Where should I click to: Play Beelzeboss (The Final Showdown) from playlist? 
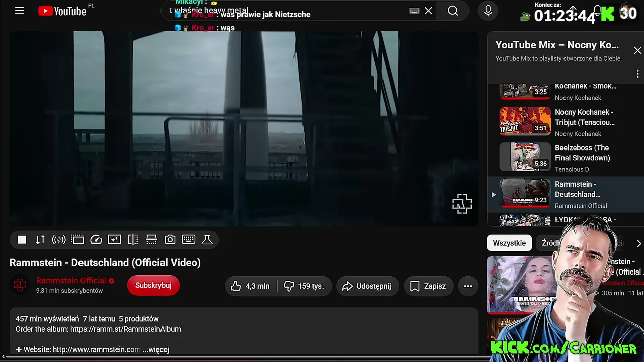click(x=566, y=158)
